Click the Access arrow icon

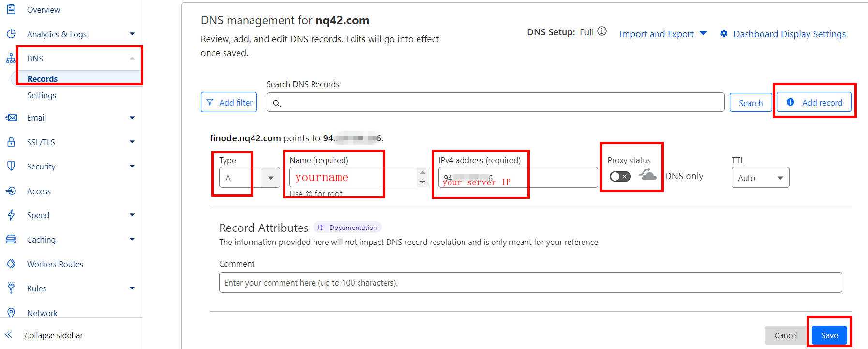(11, 191)
